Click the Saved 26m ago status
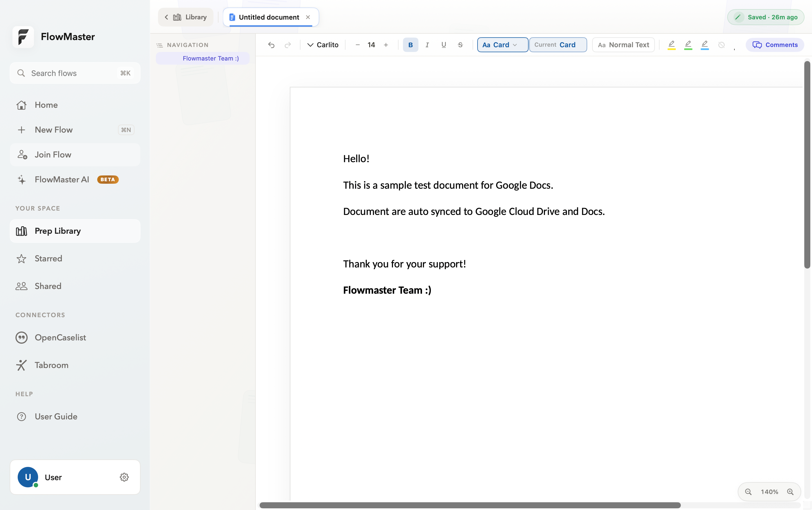The width and height of the screenshot is (812, 510). [766, 17]
